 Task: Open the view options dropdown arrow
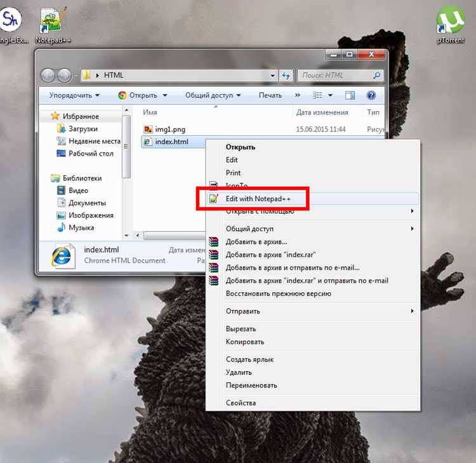pos(330,95)
